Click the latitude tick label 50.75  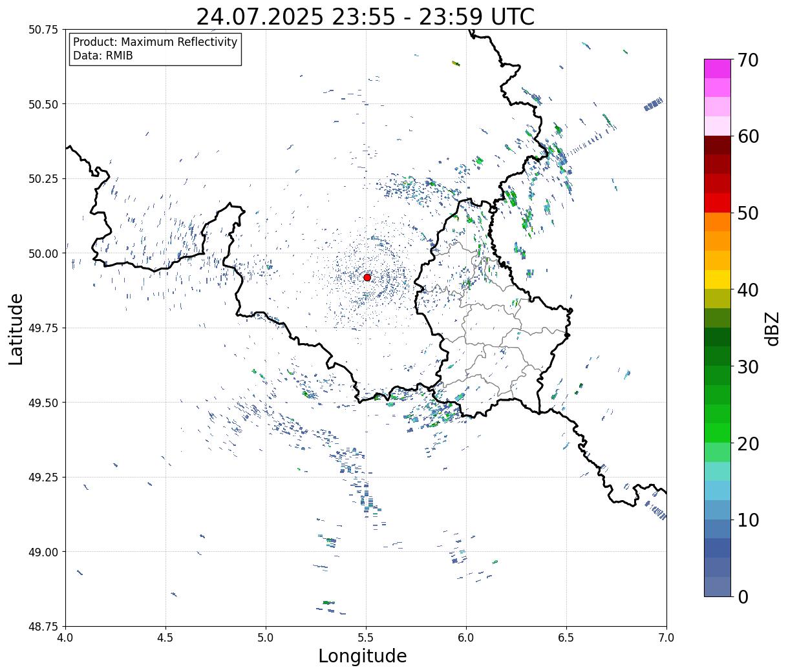[43, 30]
